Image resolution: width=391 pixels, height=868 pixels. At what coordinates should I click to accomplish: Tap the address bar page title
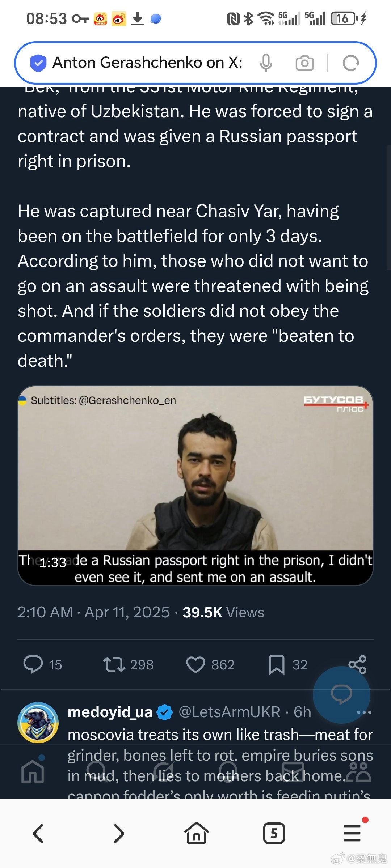147,63
